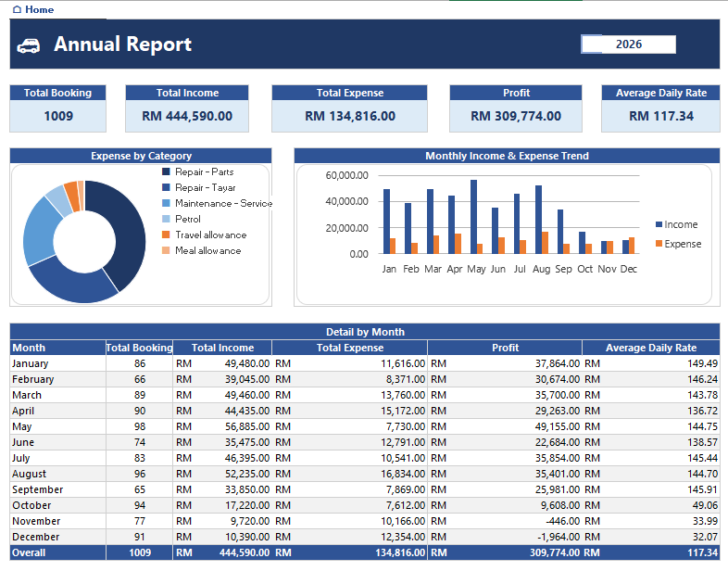Click Monthly Income & Expense Trend header
The width and height of the screenshot is (728, 571).
click(507, 156)
